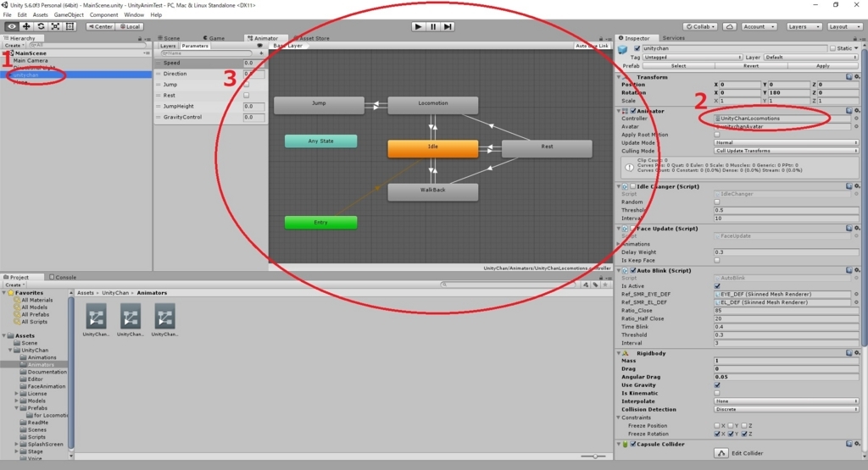Click the unitychan GameObject cube icon
The height and width of the screenshot is (470, 868).
623,50
